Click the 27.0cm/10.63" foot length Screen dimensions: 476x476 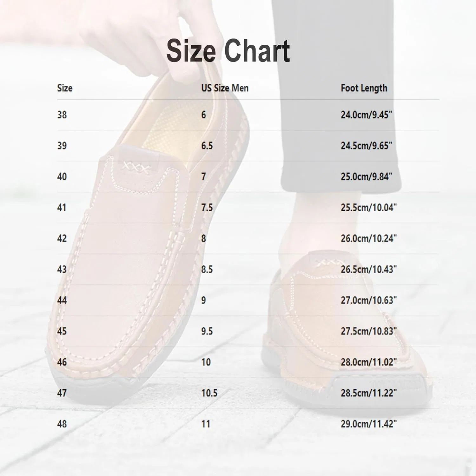pos(369,300)
